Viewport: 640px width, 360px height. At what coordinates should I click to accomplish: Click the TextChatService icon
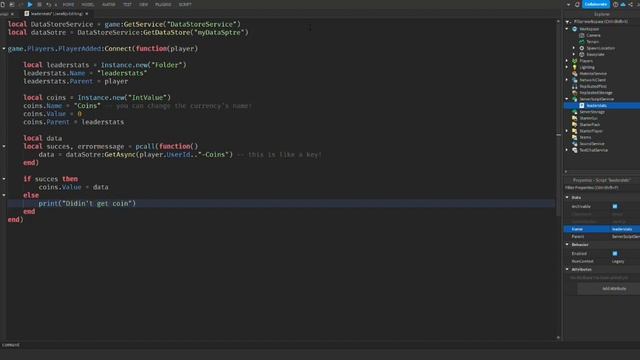575,150
